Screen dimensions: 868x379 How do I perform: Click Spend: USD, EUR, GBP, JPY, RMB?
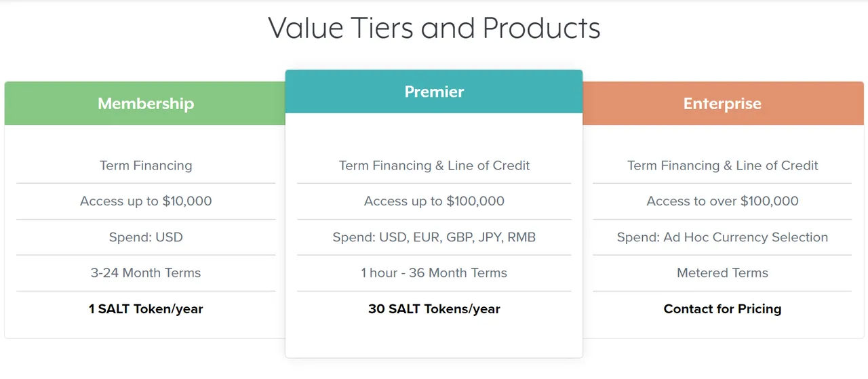[x=434, y=237]
